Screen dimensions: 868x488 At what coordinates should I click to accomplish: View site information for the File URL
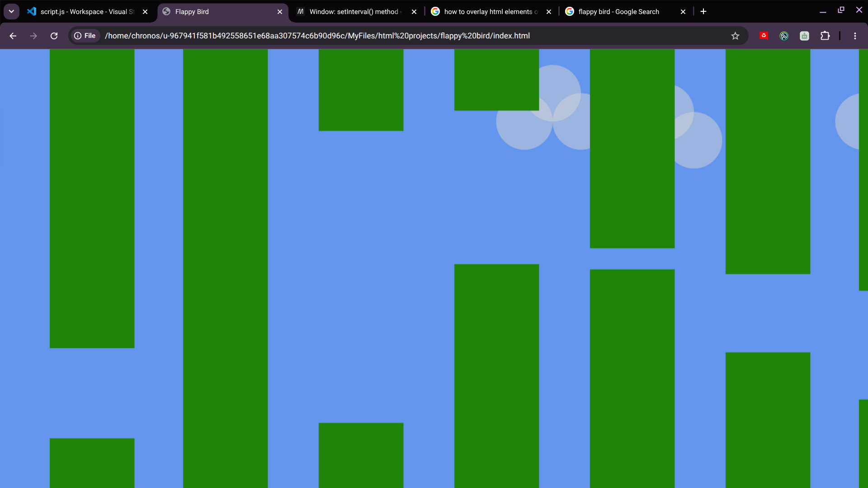tap(85, 36)
